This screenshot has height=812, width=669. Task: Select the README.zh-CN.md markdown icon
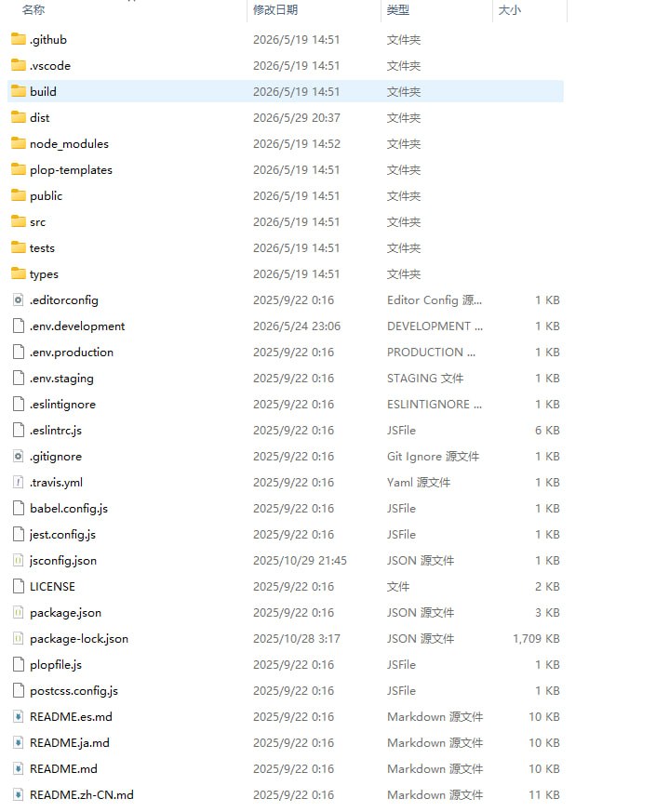[18, 795]
